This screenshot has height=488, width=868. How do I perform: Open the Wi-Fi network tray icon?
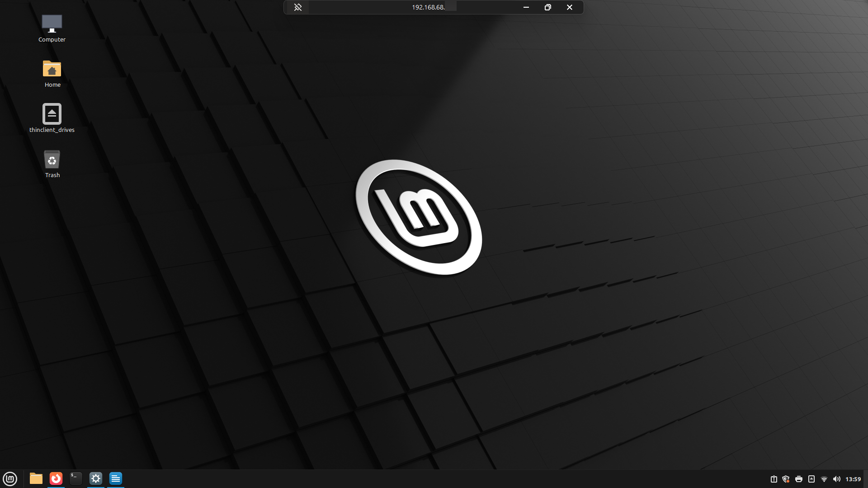824,479
